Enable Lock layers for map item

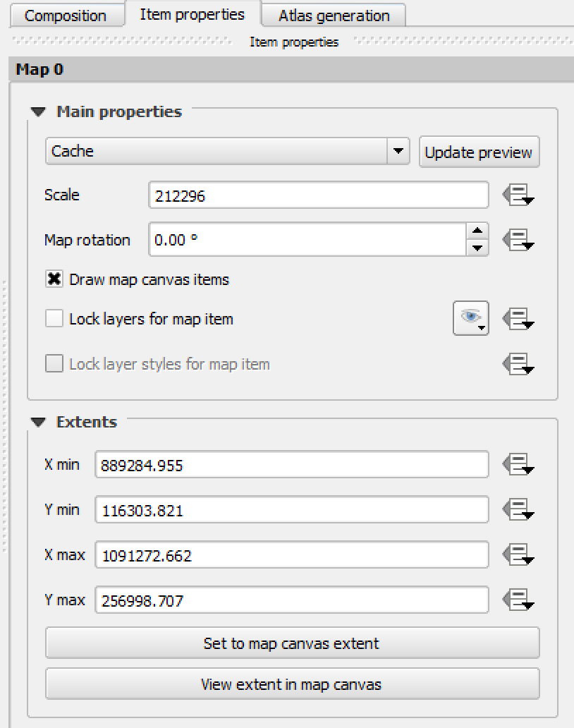point(53,318)
